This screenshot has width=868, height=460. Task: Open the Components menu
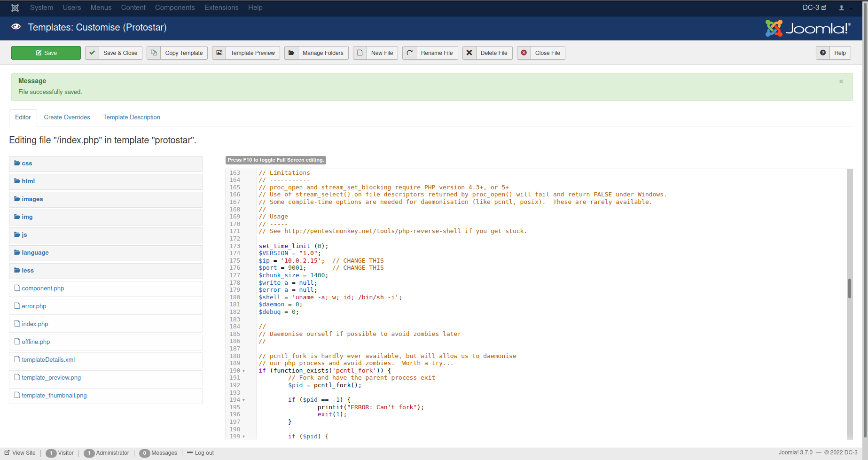[175, 8]
